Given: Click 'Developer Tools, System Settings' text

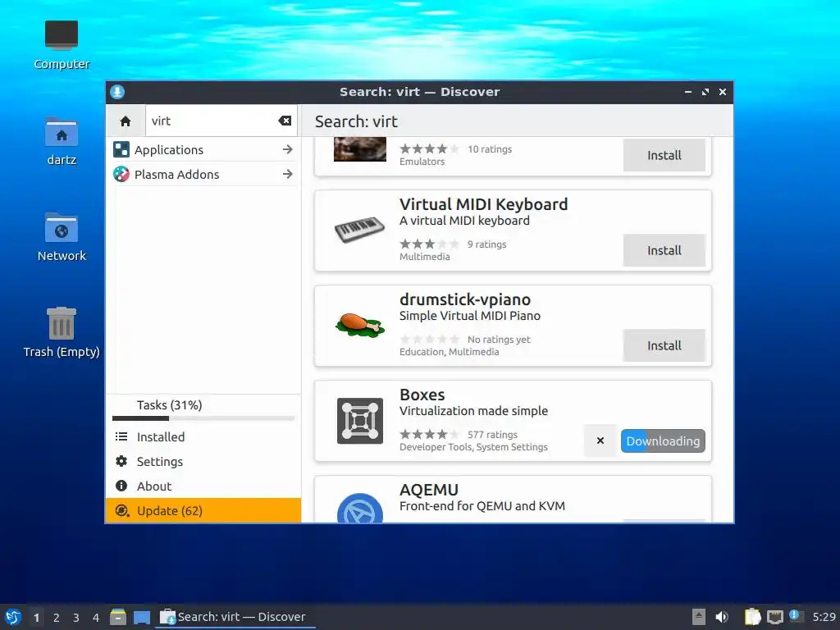Looking at the screenshot, I should 473,447.
